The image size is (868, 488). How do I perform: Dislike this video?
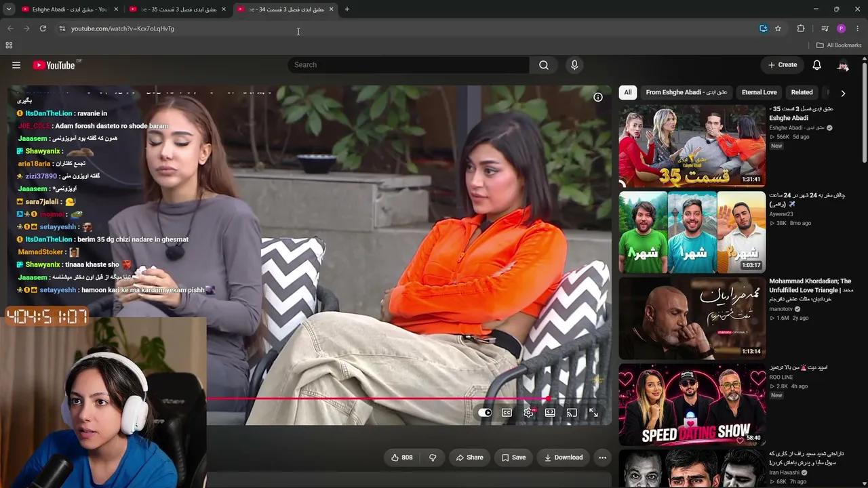coord(433,457)
